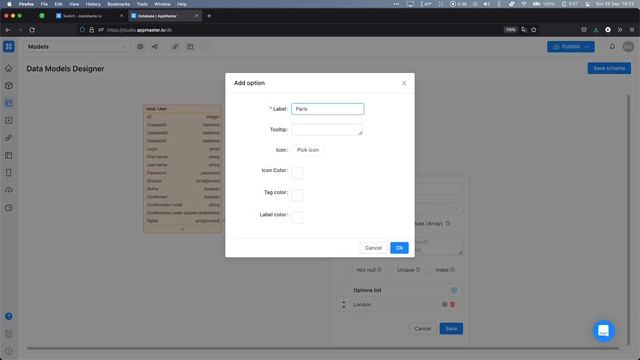This screenshot has width=640, height=360.
Task: Open the mobile apps phone icon in the sidebar
Action: (x=9, y=173)
